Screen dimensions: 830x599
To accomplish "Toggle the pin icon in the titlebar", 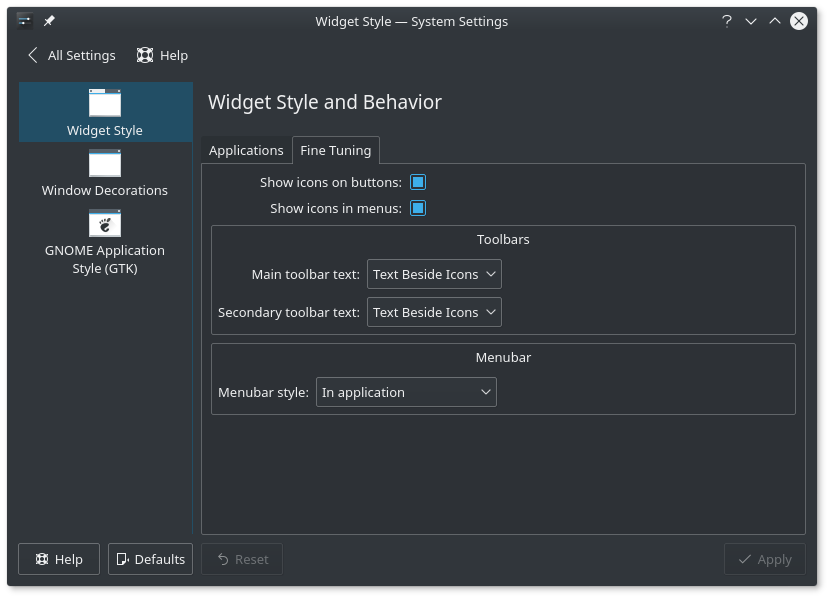I will click(x=47, y=20).
